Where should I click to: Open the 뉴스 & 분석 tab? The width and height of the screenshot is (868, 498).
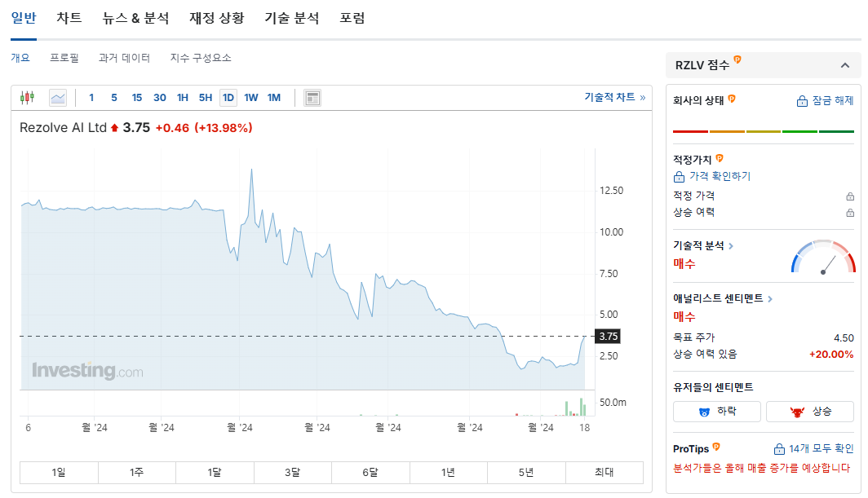point(135,18)
